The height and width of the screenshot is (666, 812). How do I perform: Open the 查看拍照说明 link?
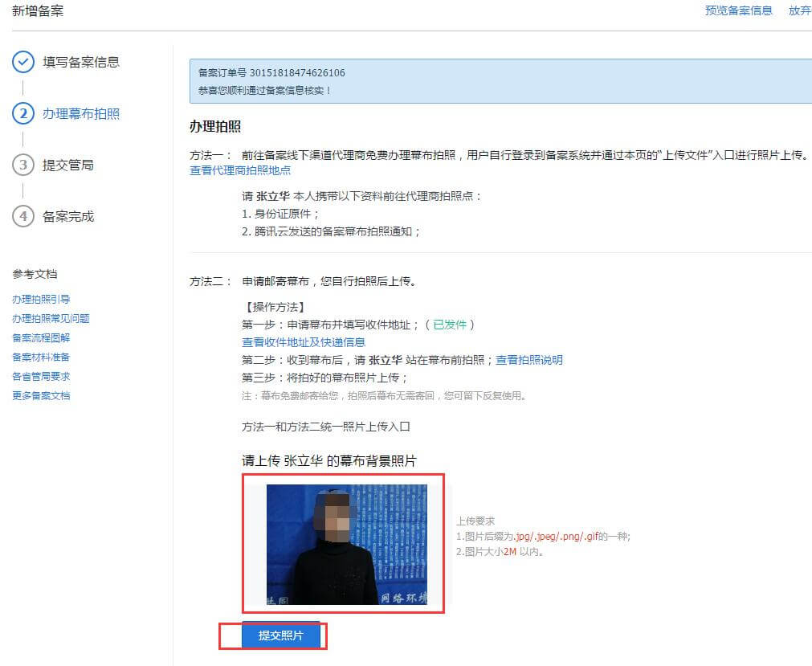[x=528, y=360]
